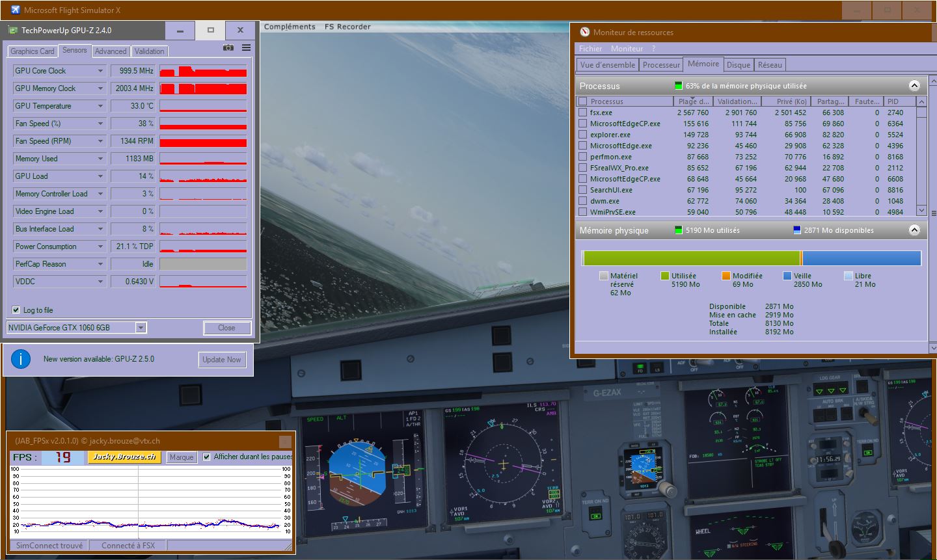Check the SearchUI.exe process checkbox
This screenshot has width=937, height=560.
tap(583, 190)
